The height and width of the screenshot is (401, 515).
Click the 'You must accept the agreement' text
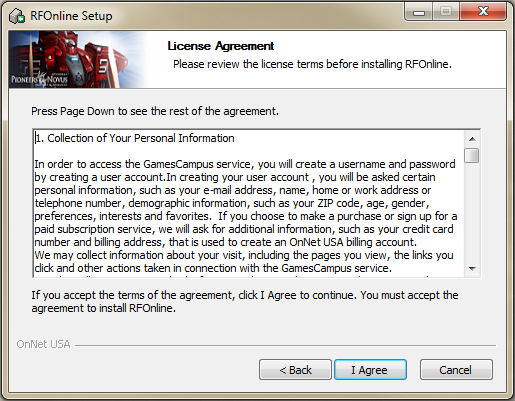(245, 301)
